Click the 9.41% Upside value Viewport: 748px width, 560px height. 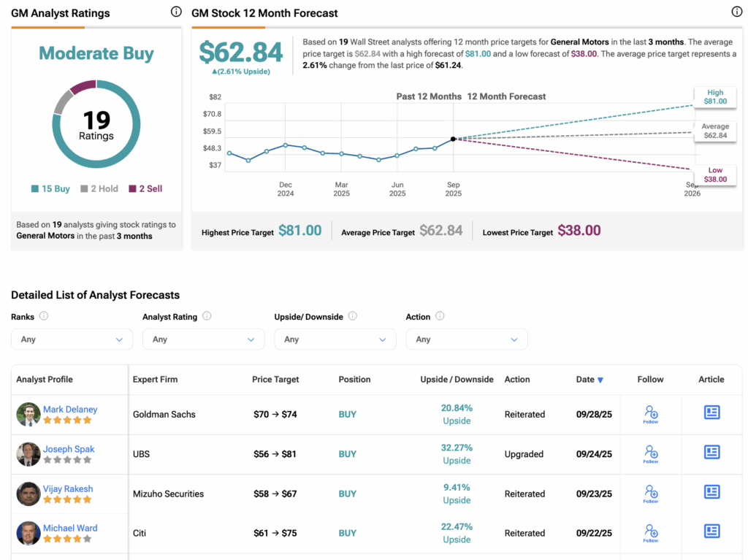457,494
